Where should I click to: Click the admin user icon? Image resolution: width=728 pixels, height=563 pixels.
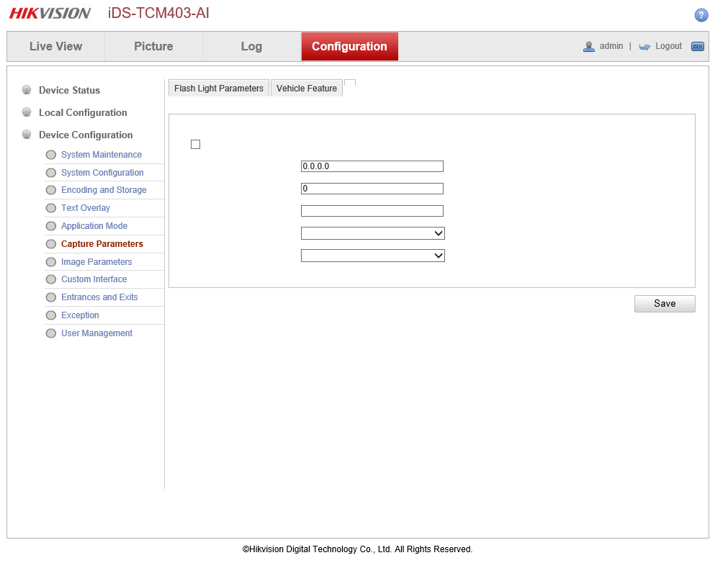tap(589, 46)
